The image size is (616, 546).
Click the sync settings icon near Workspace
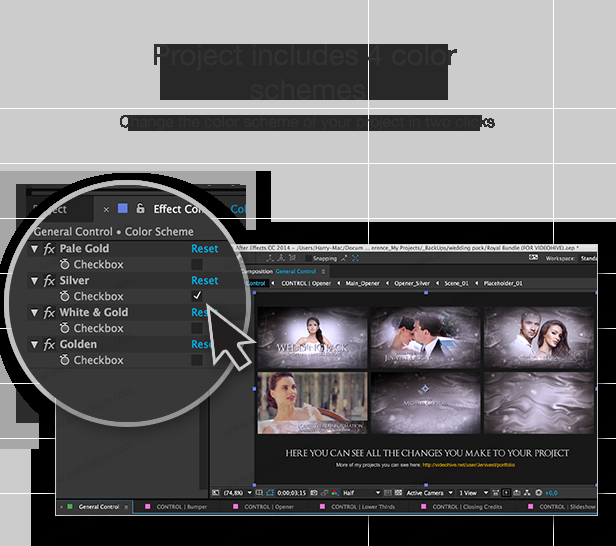(533, 258)
